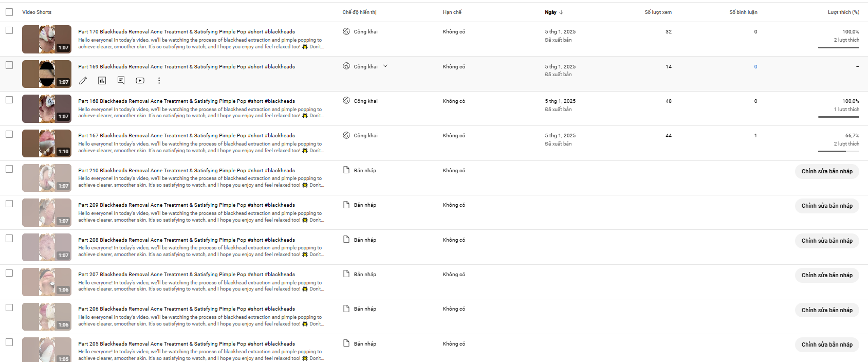
Task: Click the Số lượt xem column header
Action: click(x=658, y=12)
